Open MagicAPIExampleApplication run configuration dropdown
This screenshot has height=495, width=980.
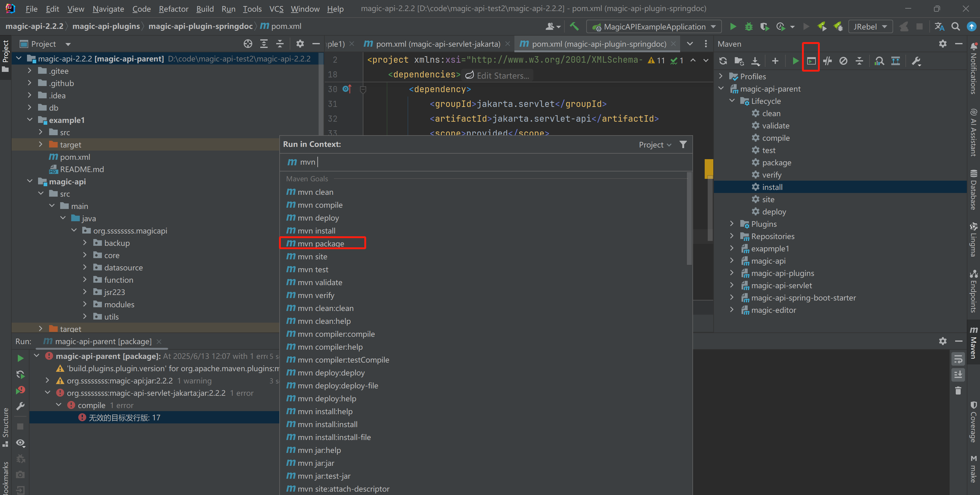click(654, 27)
